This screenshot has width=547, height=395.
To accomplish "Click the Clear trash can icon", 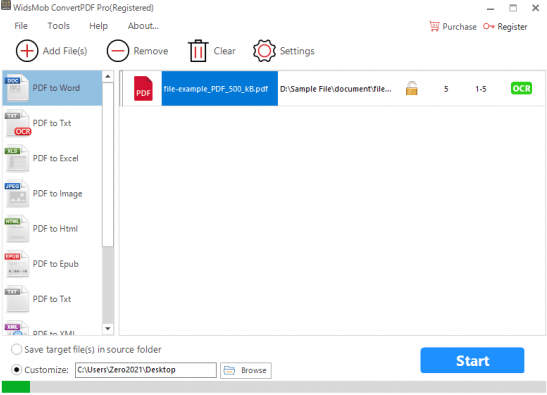I will (x=198, y=51).
